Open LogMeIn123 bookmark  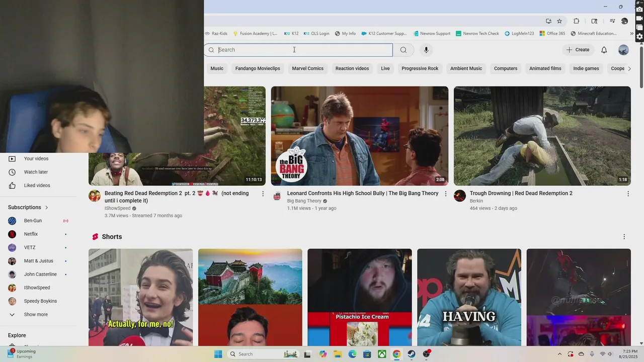(519, 34)
